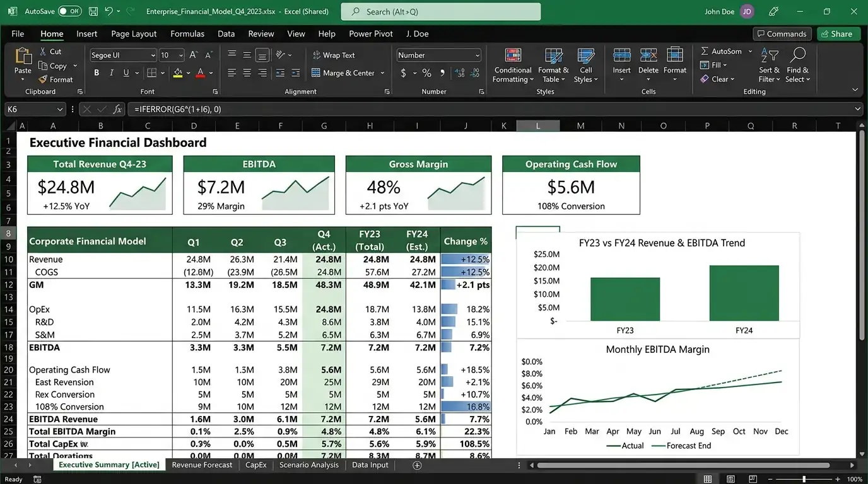Screen dimensions: 868x484
Task: Click the Insert cells icon
Action: 621,56
